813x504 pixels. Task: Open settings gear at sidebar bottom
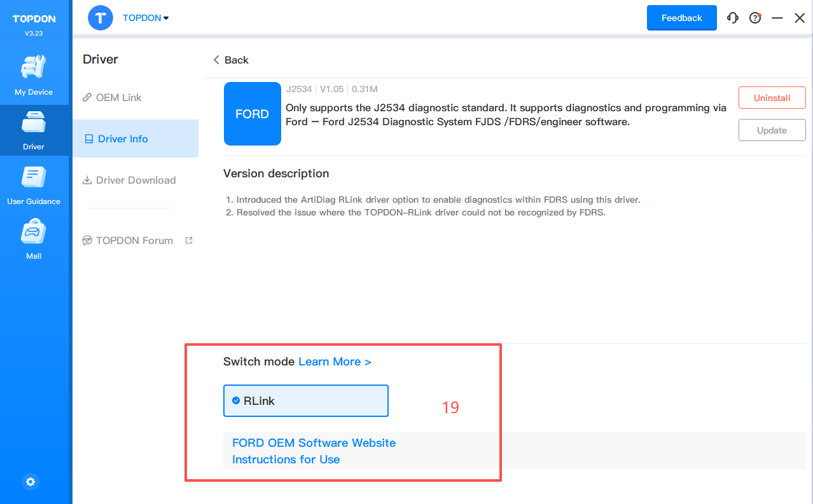click(31, 482)
